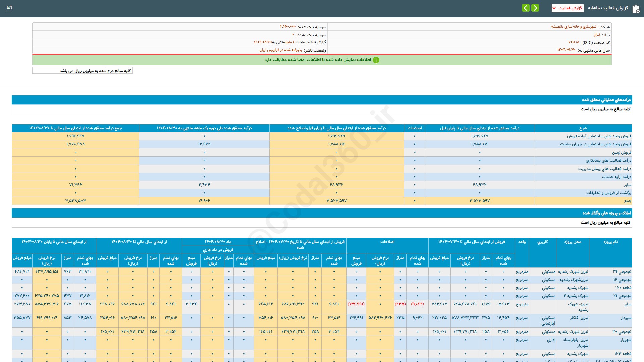The width and height of the screenshot is (644, 362).
Task: Click the green right arrow navigation button
Action: (535, 8)
